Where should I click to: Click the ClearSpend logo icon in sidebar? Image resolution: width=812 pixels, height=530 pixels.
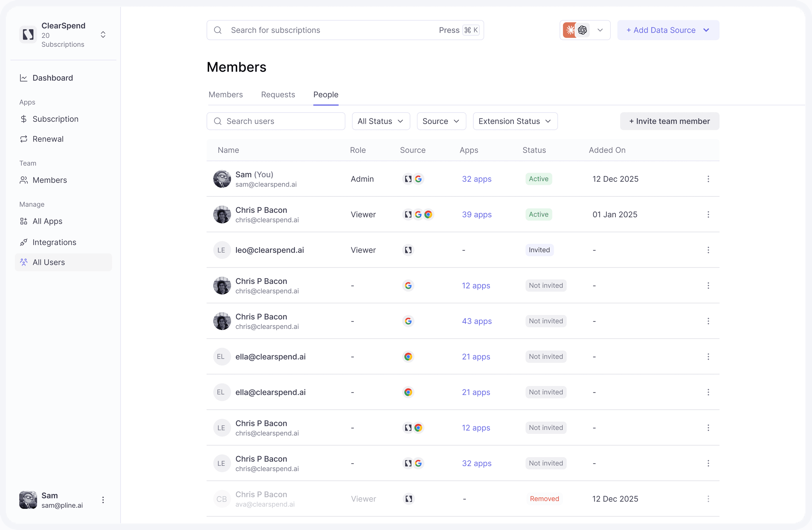(x=28, y=34)
